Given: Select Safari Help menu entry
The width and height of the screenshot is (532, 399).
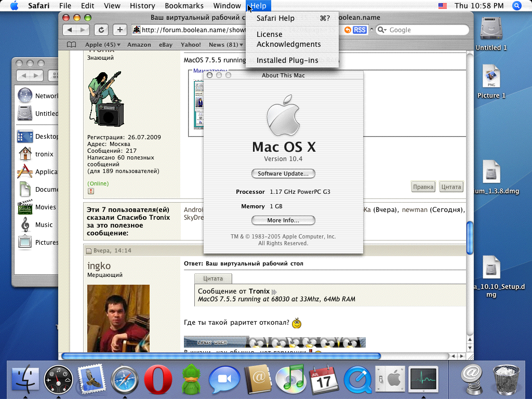Looking at the screenshot, I should pos(275,18).
